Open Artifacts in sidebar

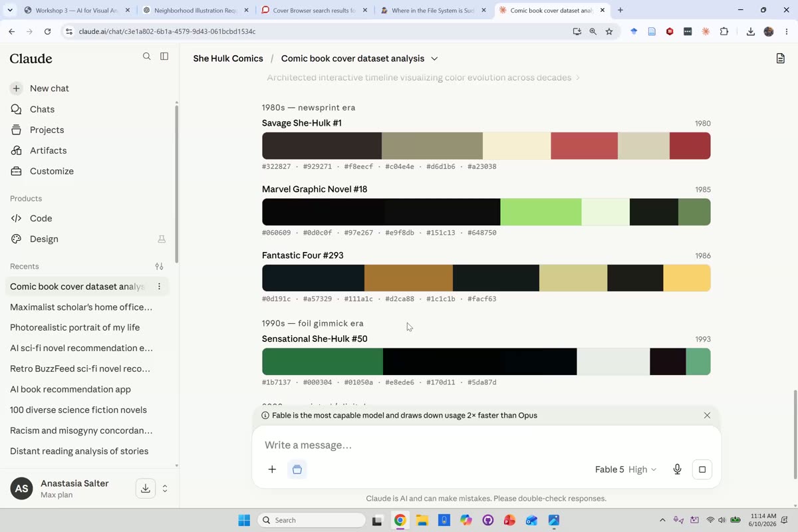click(x=48, y=150)
